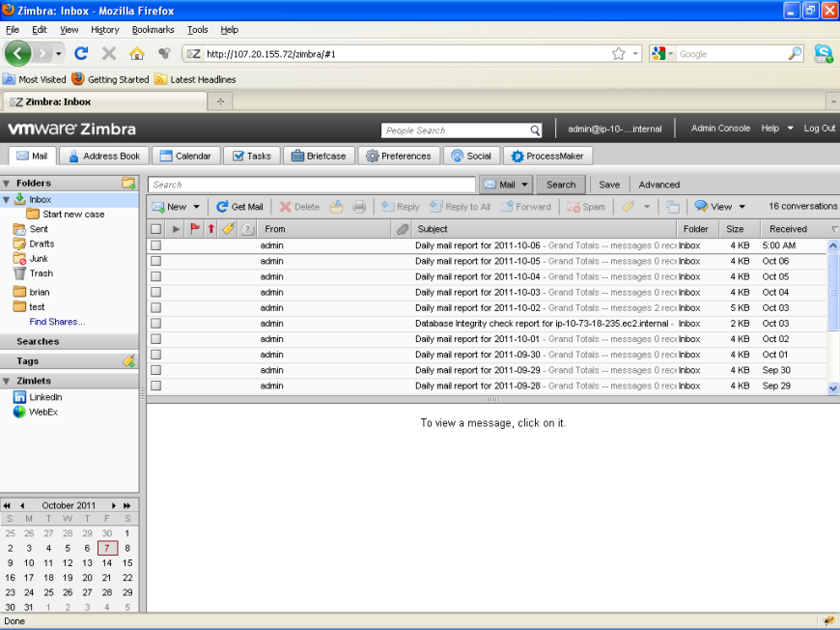Open the New message dropdown arrow
The width and height of the screenshot is (840, 630).
(x=196, y=207)
